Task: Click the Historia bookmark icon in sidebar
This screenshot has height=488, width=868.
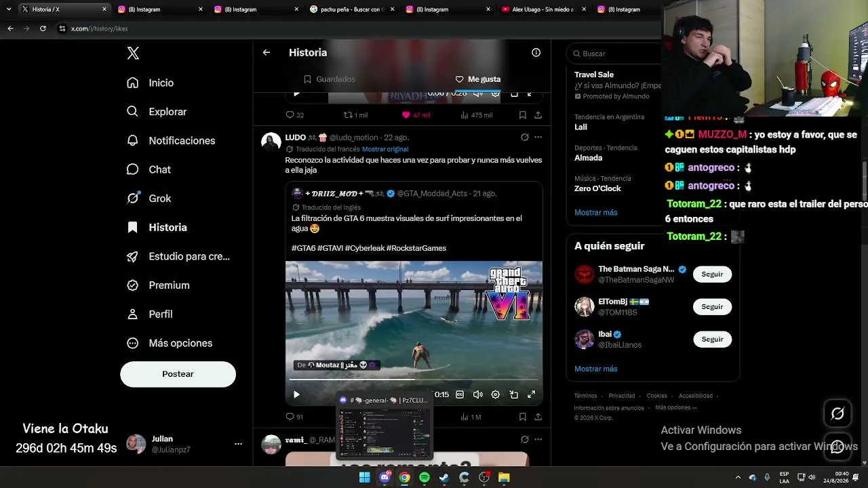Action: pyautogui.click(x=133, y=228)
